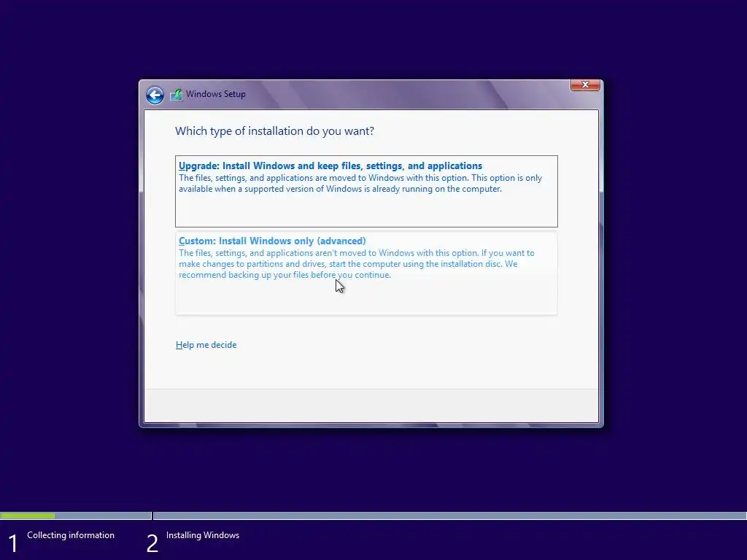Open the Help me decide link

point(206,345)
